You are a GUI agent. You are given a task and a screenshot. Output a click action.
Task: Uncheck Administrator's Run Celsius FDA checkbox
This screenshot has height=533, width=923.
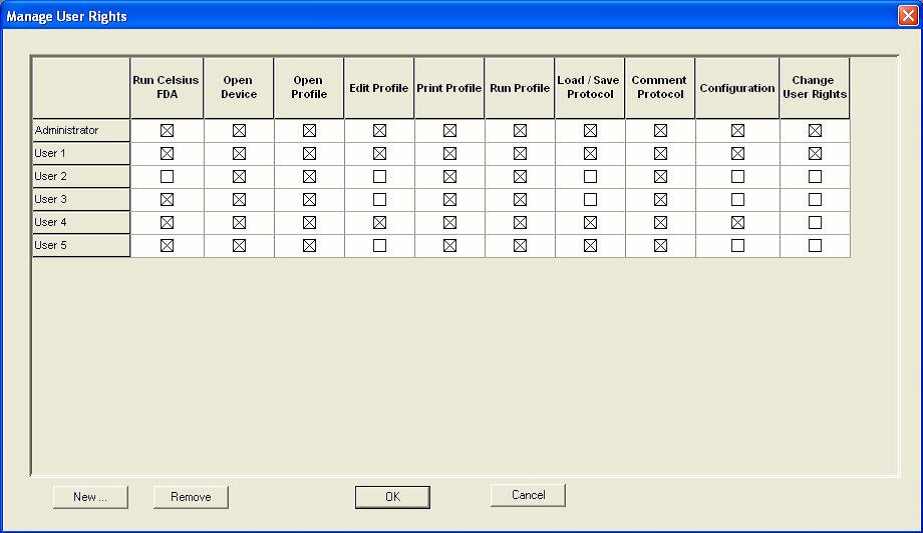tap(167, 130)
